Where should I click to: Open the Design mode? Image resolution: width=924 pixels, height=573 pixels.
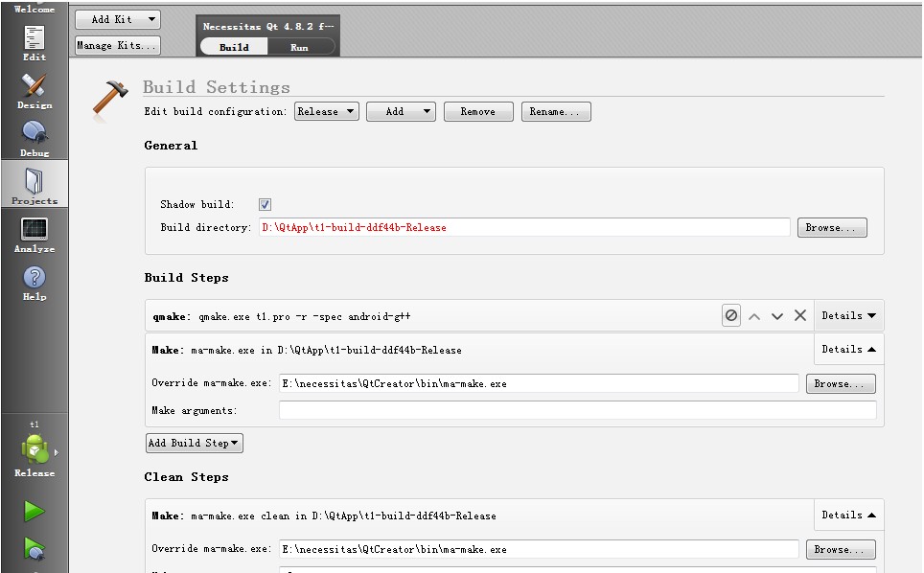(x=35, y=91)
